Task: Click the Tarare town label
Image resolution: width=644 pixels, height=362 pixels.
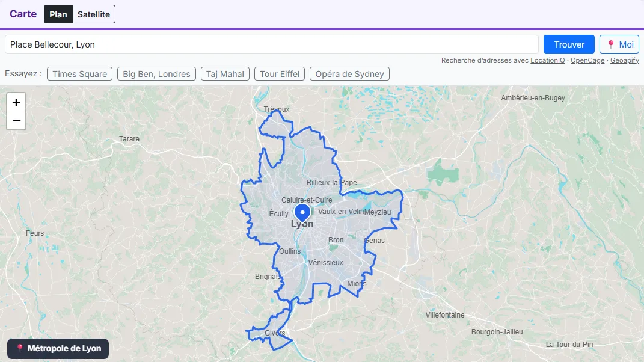Action: coord(129,139)
